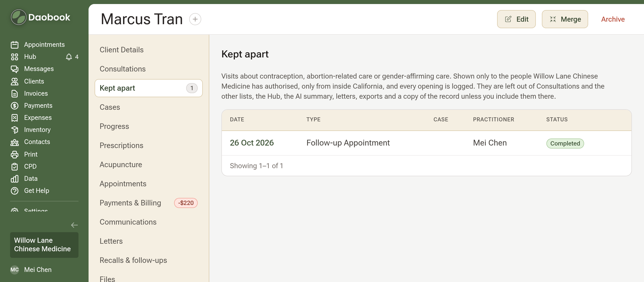Viewport: 644px width, 282px height.
Task: Click the CPD clipboard icon
Action: click(15, 167)
